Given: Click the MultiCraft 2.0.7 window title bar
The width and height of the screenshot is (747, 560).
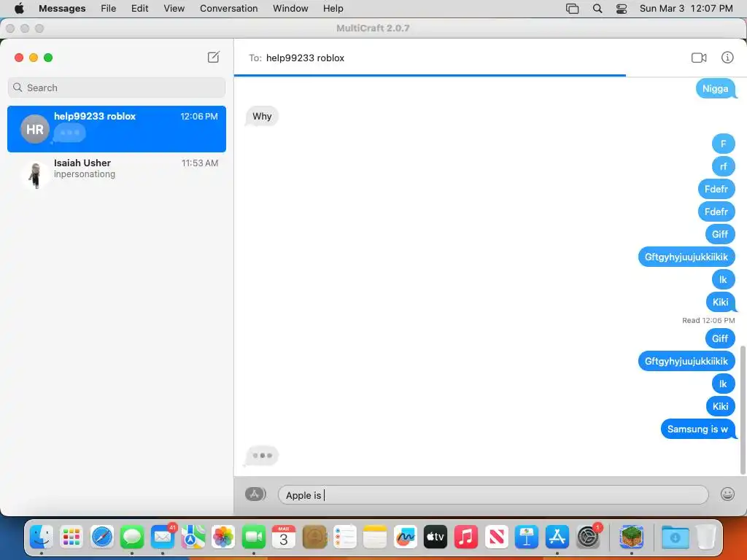Looking at the screenshot, I should point(373,28).
